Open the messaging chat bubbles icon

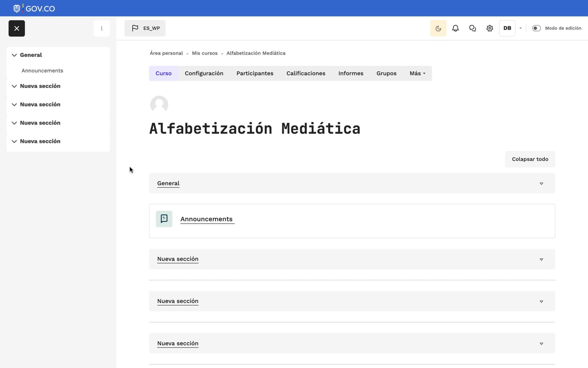(x=472, y=28)
